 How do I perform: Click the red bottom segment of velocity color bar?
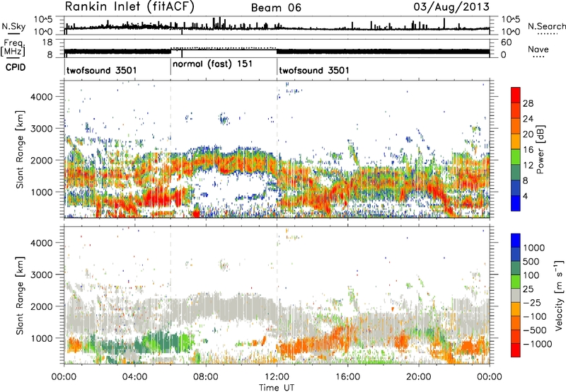[x=516, y=350]
